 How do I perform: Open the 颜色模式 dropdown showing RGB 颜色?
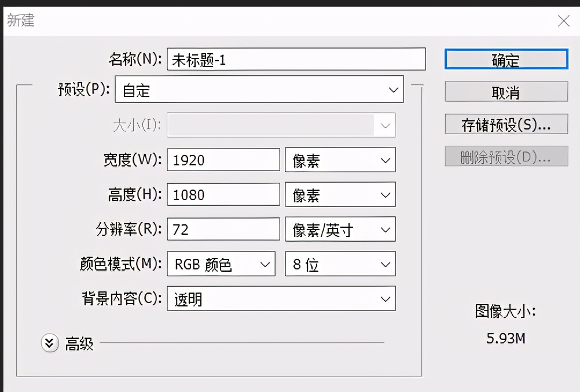pos(221,264)
